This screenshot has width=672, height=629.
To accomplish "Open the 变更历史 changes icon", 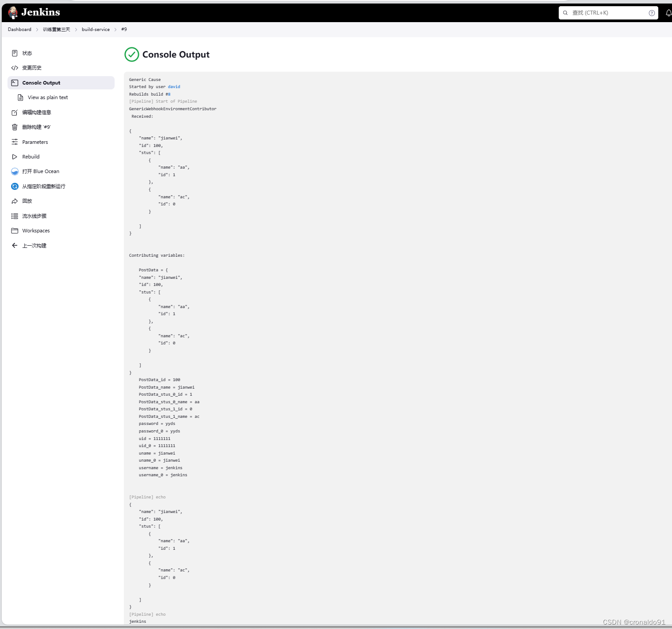I will (x=15, y=68).
